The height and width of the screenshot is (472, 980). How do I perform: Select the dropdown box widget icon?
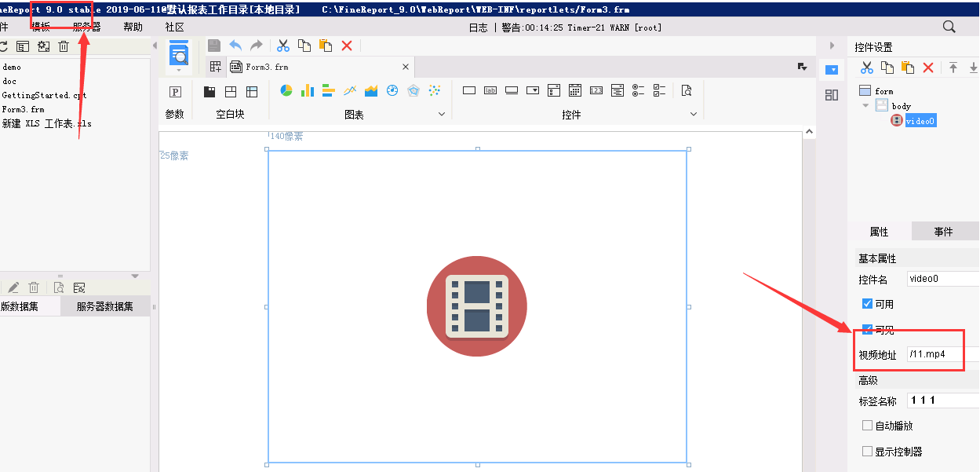pyautogui.click(x=533, y=90)
